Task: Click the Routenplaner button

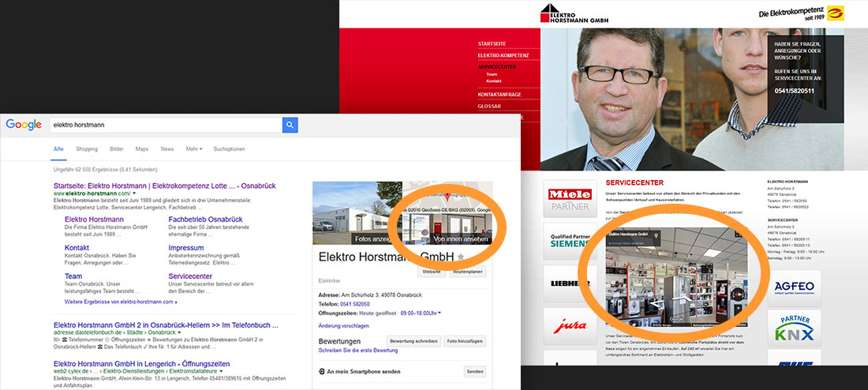Action: click(468, 272)
